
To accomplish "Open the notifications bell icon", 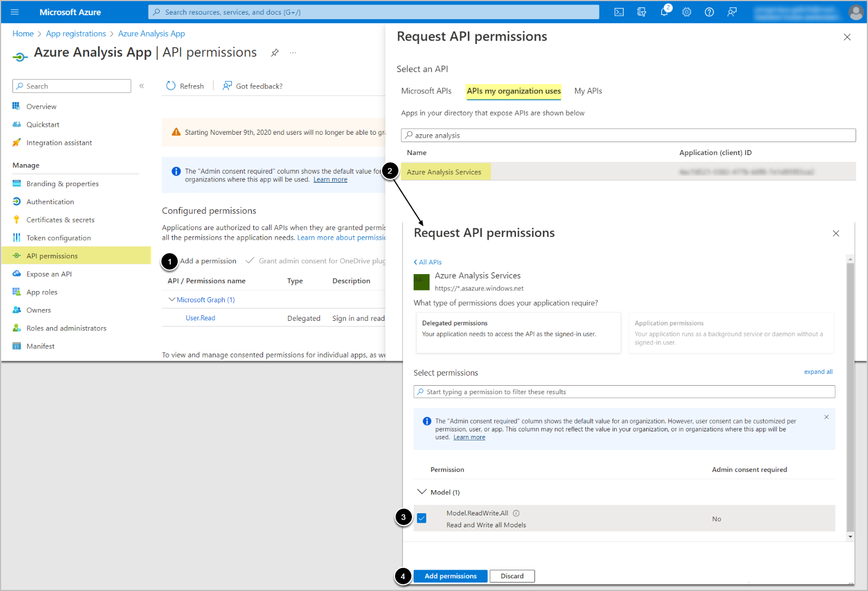I will point(664,12).
